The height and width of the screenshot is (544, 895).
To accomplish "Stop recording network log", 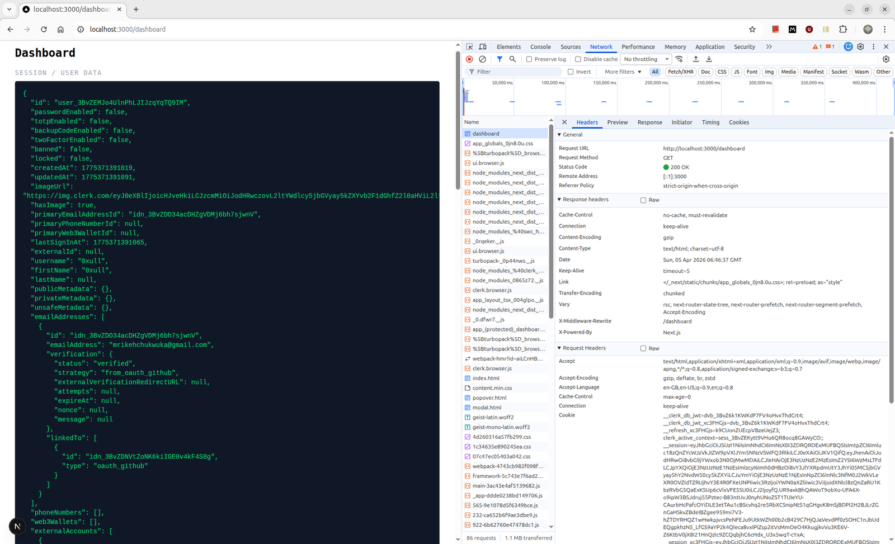I will click(x=469, y=59).
